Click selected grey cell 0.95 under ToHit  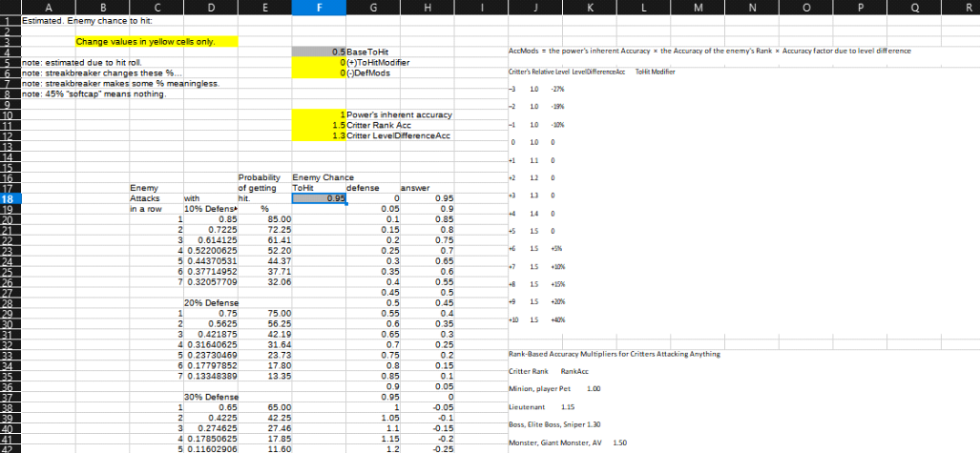[319, 198]
